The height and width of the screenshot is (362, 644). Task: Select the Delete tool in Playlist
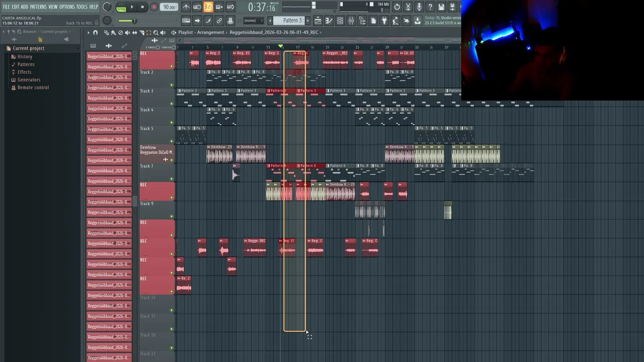click(x=120, y=32)
